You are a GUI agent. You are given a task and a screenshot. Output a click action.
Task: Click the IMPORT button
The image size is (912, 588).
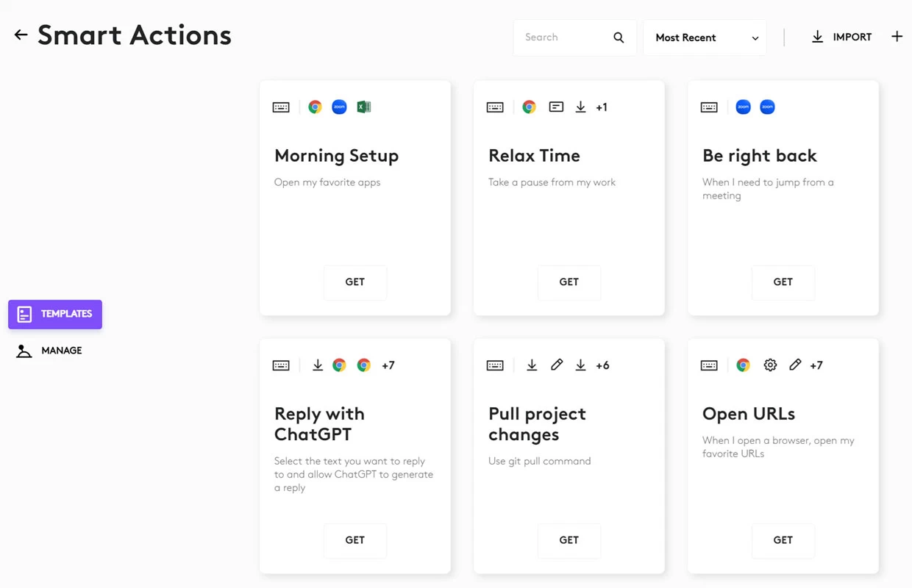click(841, 37)
